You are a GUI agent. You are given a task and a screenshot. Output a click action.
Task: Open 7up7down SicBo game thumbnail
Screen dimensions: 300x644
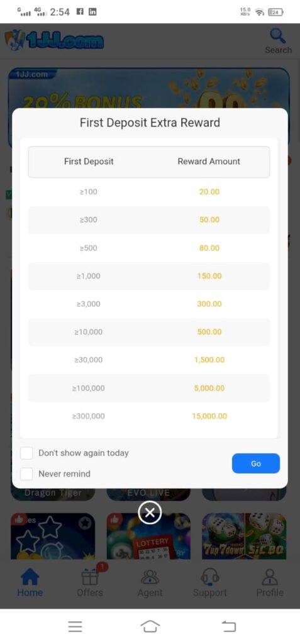pyautogui.click(x=244, y=536)
